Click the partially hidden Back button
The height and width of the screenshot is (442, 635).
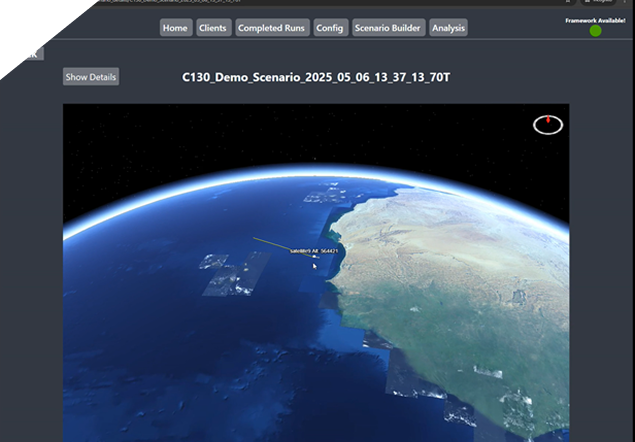click(x=31, y=55)
